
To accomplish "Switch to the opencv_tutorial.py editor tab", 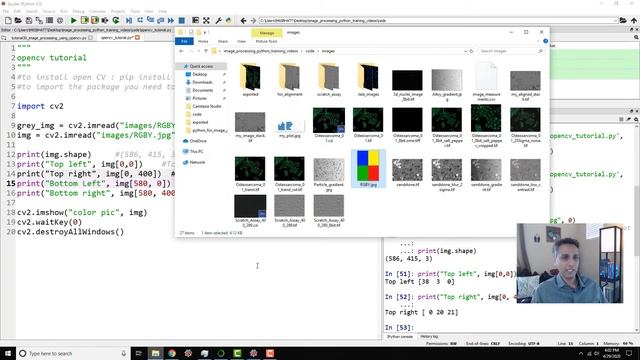I will [x=117, y=38].
